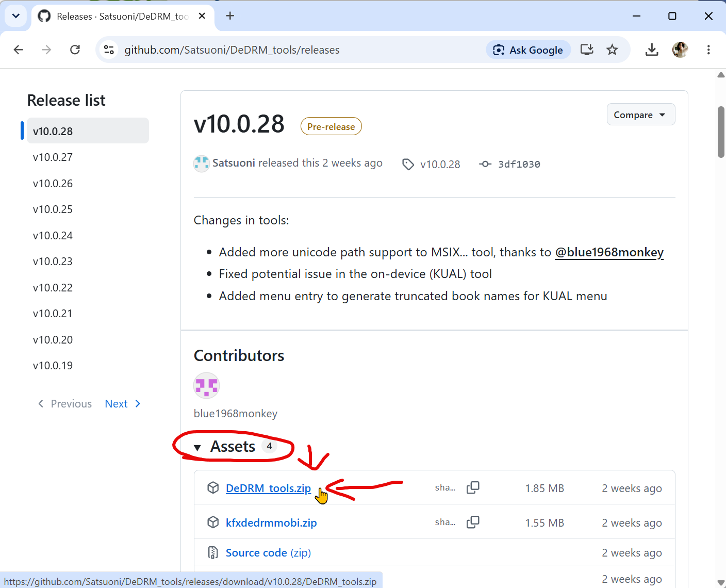View site information icon in address bar
Screen dimensions: 726x588
109,50
